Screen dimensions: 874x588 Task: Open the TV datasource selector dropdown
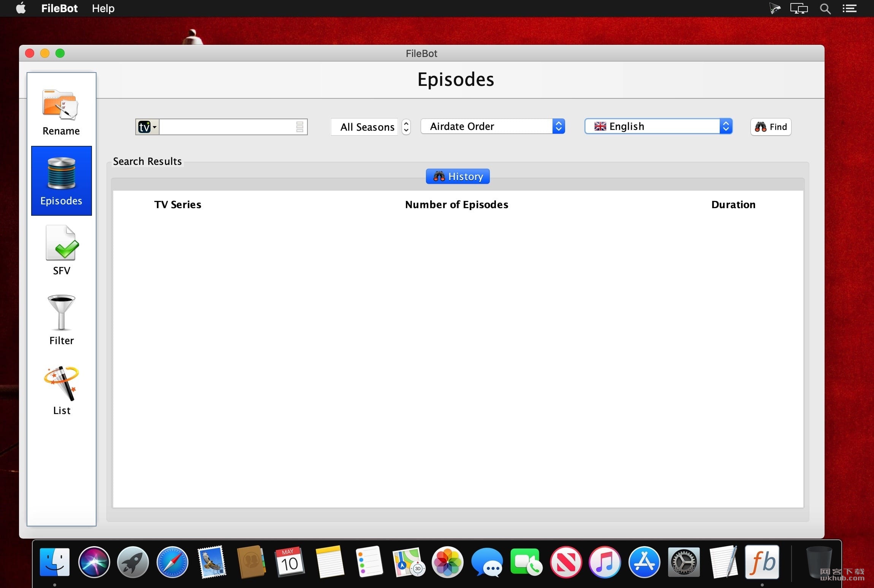click(x=147, y=127)
